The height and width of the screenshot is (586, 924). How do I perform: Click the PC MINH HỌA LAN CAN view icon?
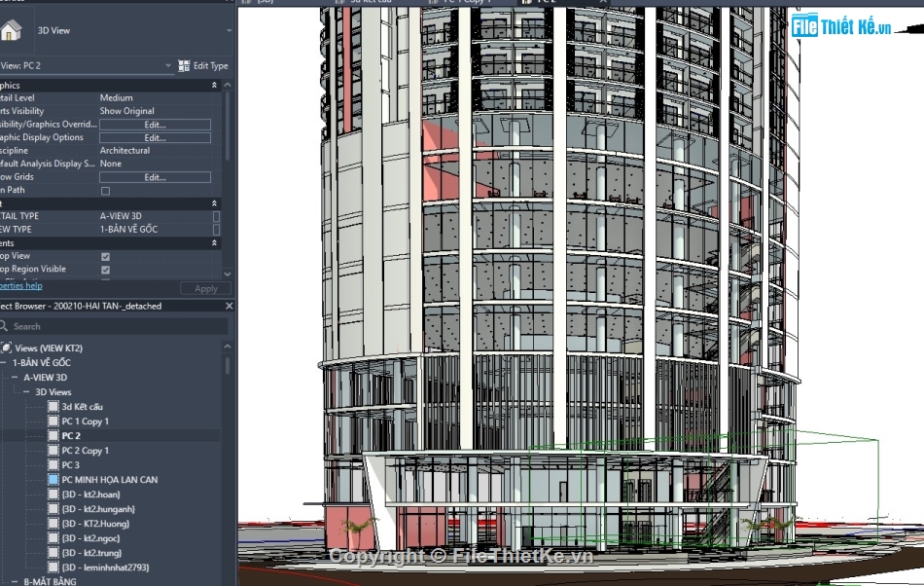[53, 479]
